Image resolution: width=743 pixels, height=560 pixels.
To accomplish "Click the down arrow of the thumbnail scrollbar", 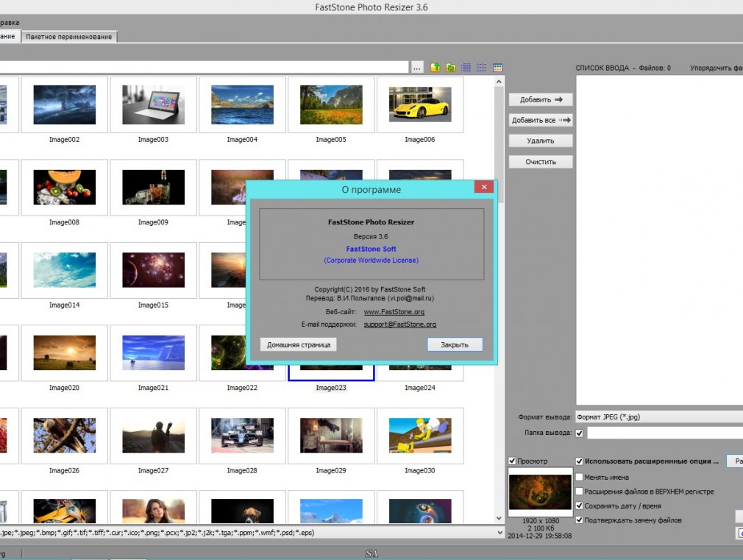I will point(499,518).
